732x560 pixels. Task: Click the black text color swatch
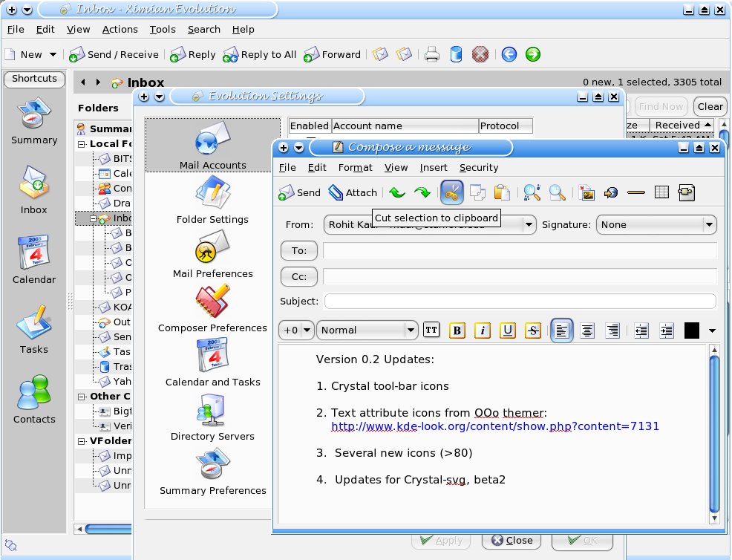tap(691, 331)
